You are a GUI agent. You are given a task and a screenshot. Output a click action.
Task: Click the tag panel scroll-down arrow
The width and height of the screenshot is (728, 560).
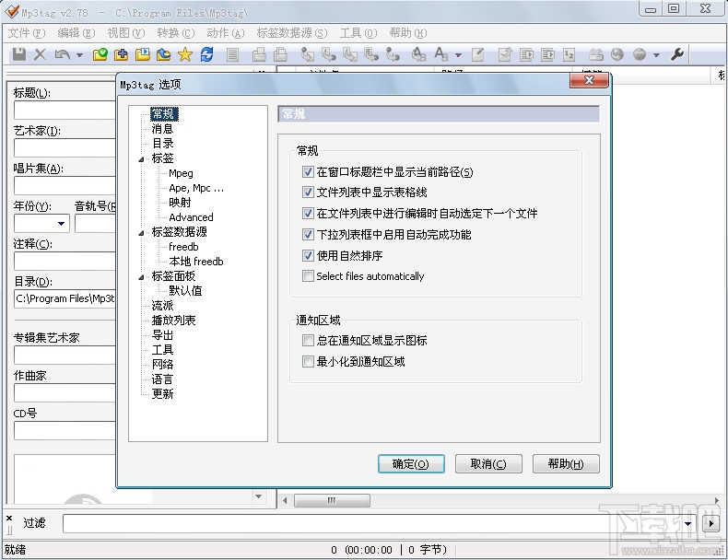point(259,496)
